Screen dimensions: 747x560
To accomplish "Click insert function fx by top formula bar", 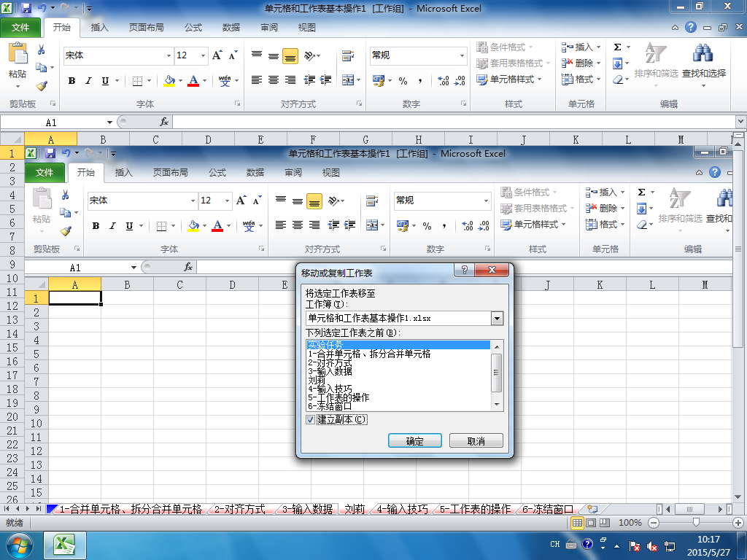I will (164, 122).
